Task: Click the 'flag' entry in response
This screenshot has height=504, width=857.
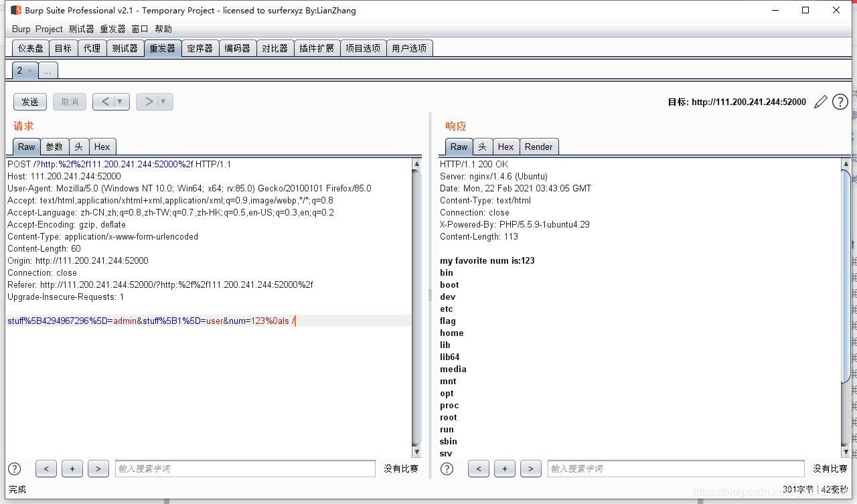Action: (x=448, y=321)
